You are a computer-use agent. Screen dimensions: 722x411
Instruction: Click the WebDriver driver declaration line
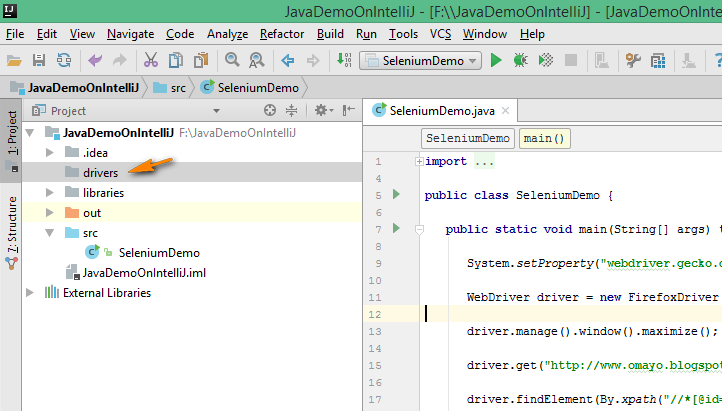tap(594, 297)
